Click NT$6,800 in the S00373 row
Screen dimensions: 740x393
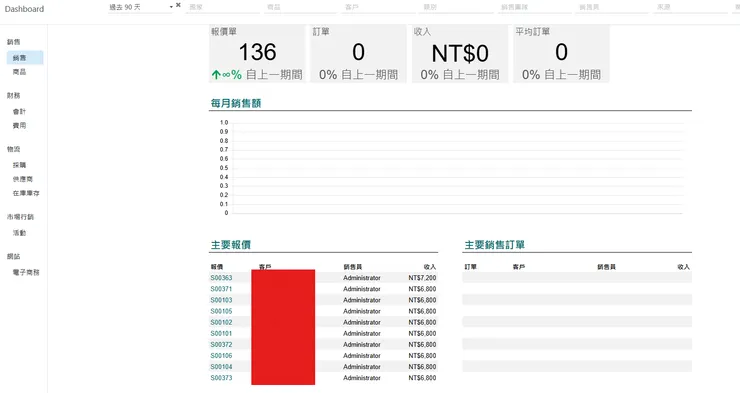point(422,378)
